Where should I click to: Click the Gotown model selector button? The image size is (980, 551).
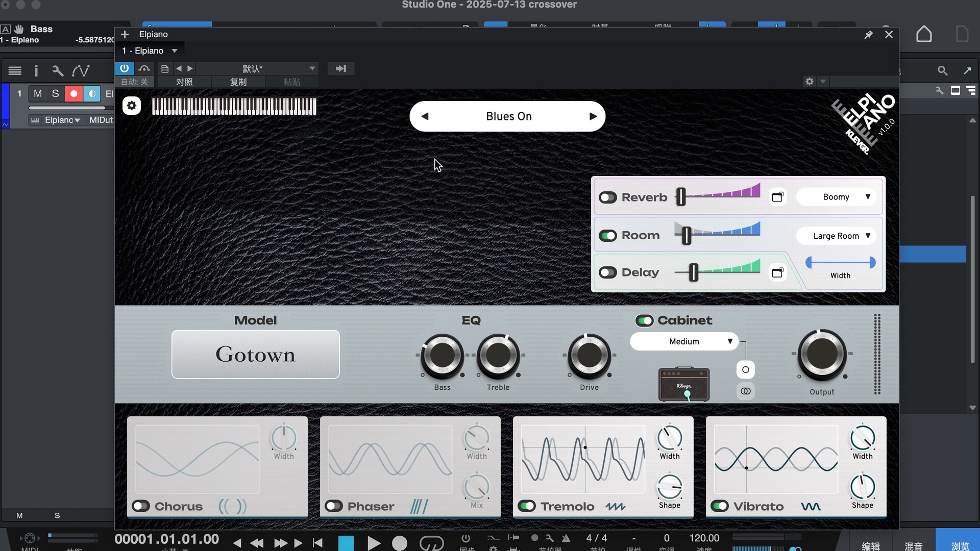pos(255,354)
